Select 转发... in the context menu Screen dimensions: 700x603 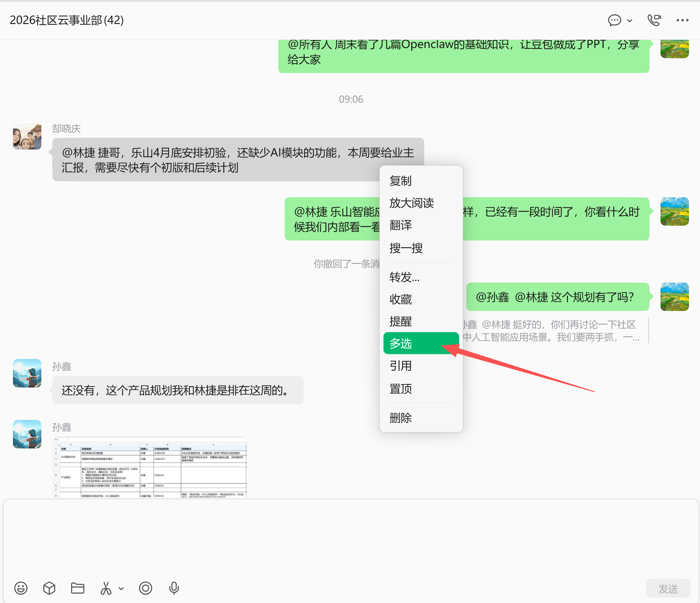click(x=421, y=277)
